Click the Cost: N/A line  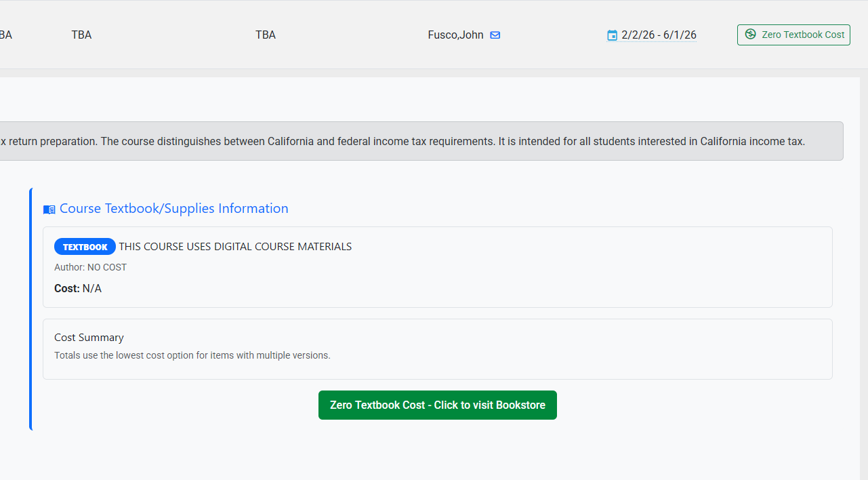click(x=78, y=289)
